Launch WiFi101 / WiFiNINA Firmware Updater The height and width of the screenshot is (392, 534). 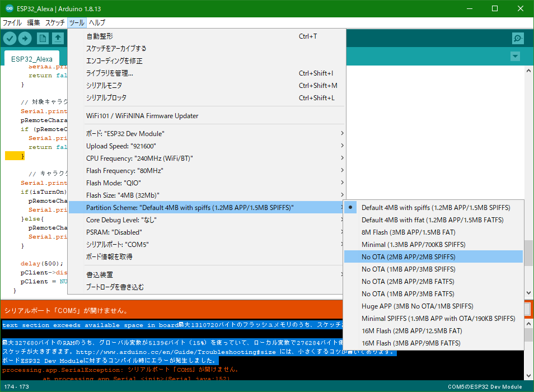(207, 116)
